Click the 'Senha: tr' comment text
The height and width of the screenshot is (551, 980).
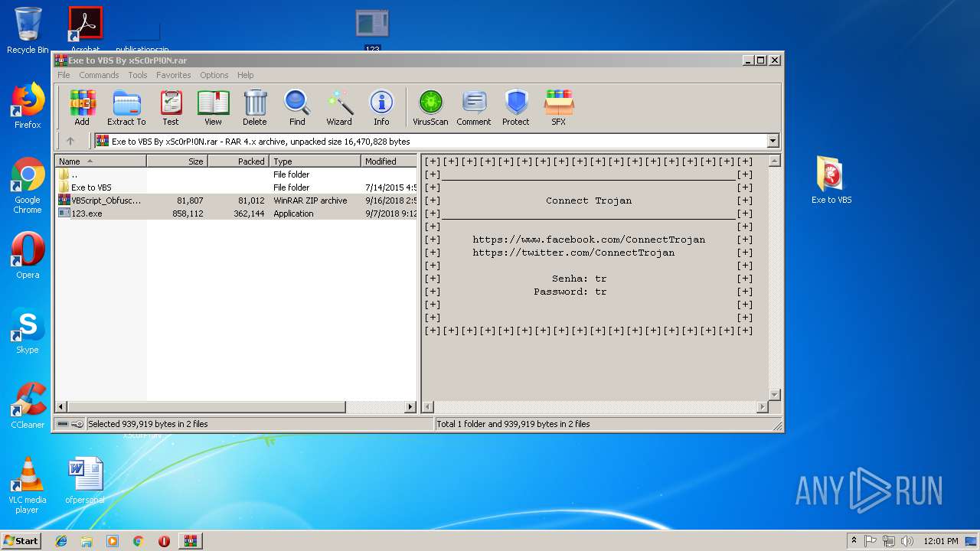point(580,279)
